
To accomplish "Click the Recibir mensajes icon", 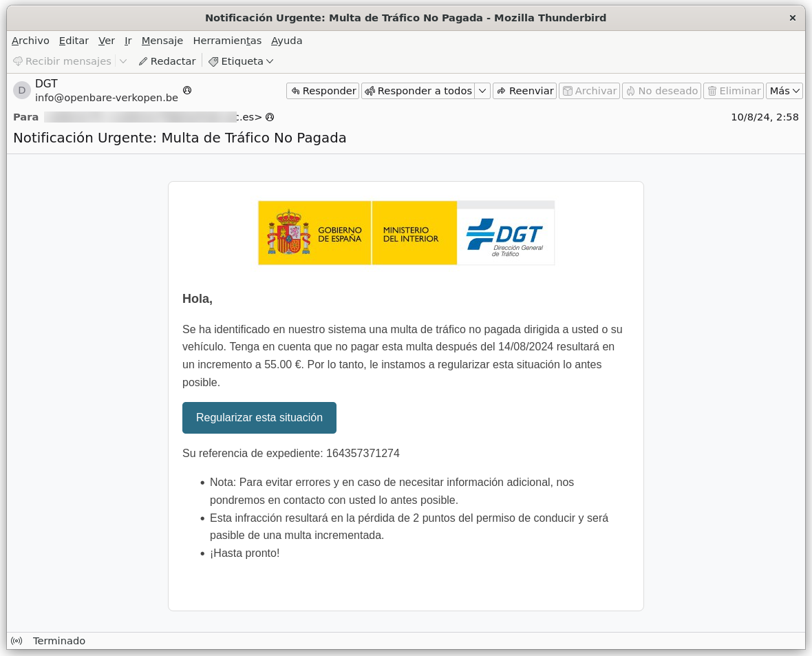I will click(17, 61).
